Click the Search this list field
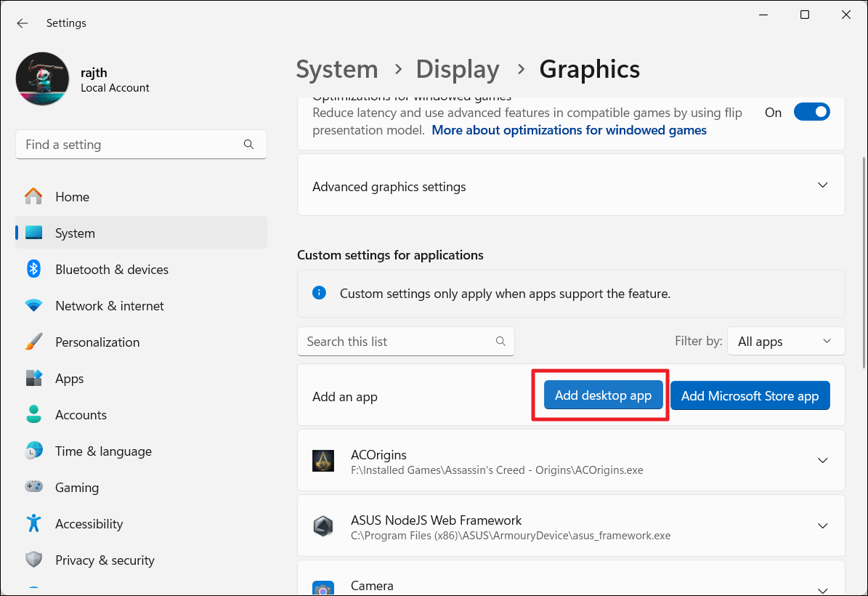The image size is (868, 596). point(396,342)
